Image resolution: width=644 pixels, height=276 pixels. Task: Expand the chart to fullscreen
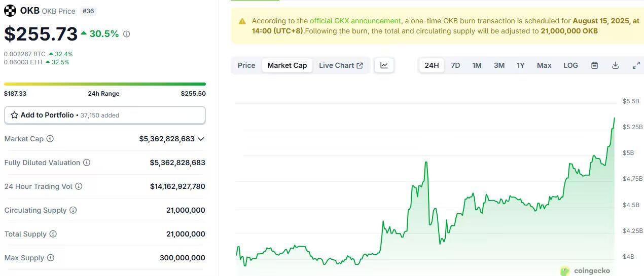636,65
